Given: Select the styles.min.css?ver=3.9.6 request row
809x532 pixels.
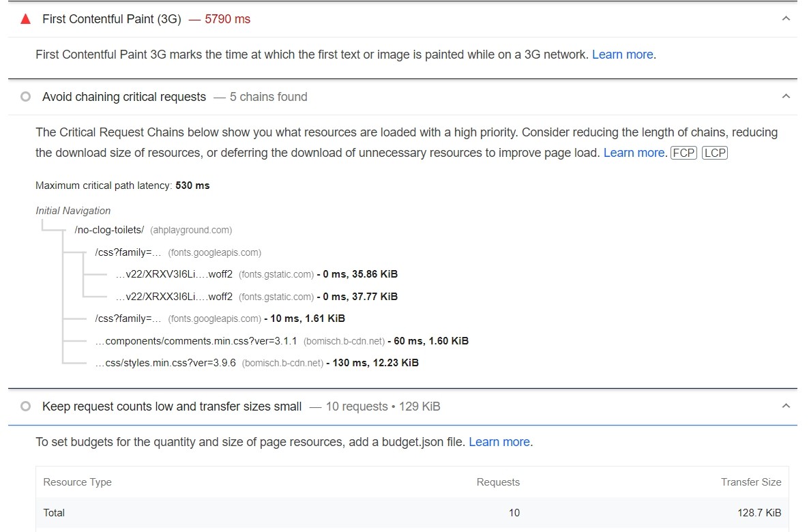Looking at the screenshot, I should point(256,364).
